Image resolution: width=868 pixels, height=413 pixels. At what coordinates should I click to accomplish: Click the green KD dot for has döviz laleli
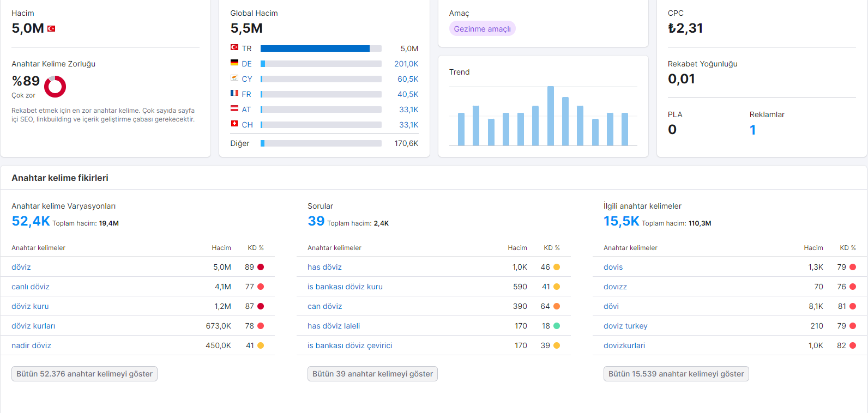point(557,326)
